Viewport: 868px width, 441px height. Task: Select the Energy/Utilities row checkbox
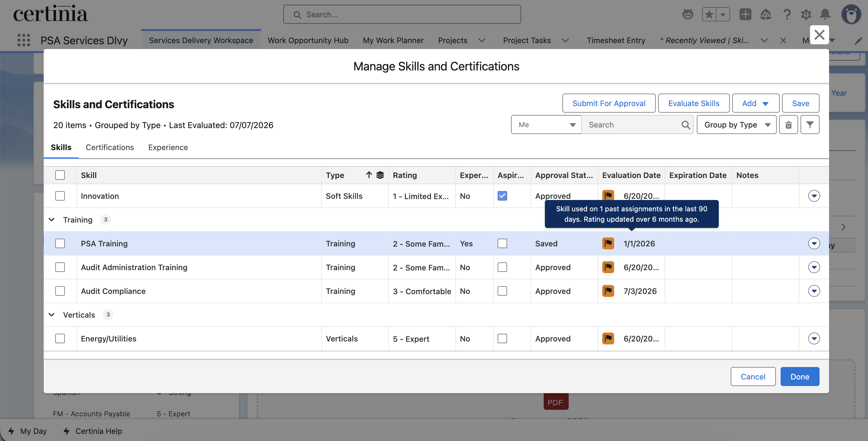(x=60, y=338)
